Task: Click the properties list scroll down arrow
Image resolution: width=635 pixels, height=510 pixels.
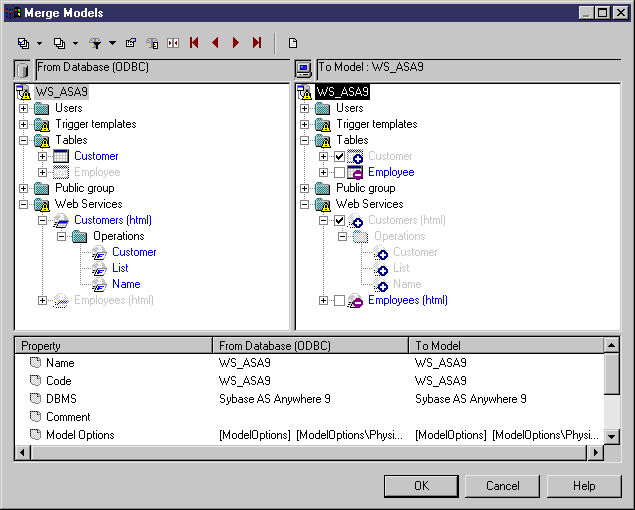Action: [x=612, y=437]
